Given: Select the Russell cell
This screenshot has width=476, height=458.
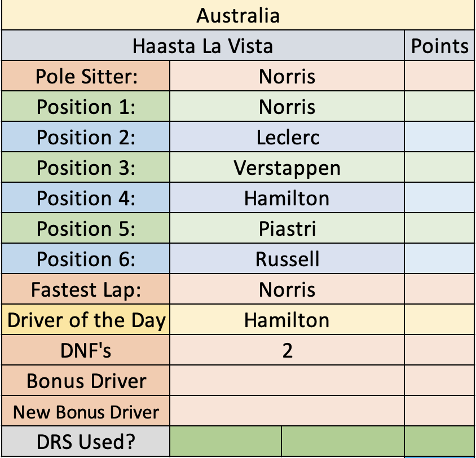Looking at the screenshot, I should click(287, 258).
